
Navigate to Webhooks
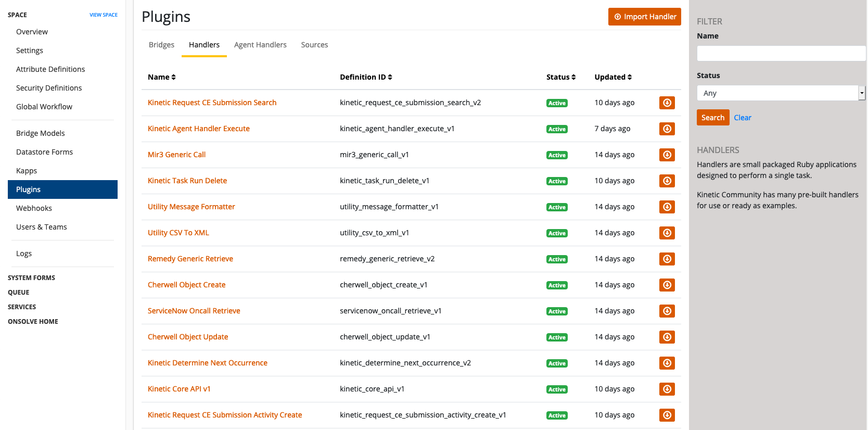point(34,208)
